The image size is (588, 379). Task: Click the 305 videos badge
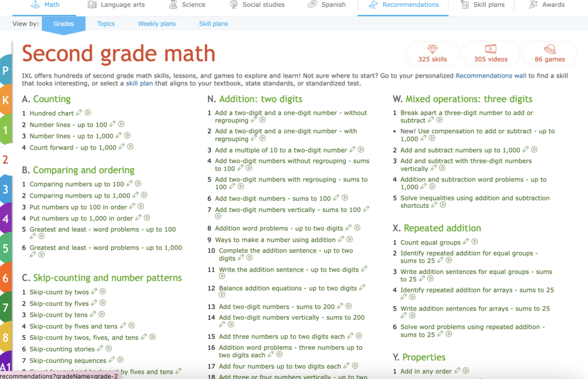490,53
